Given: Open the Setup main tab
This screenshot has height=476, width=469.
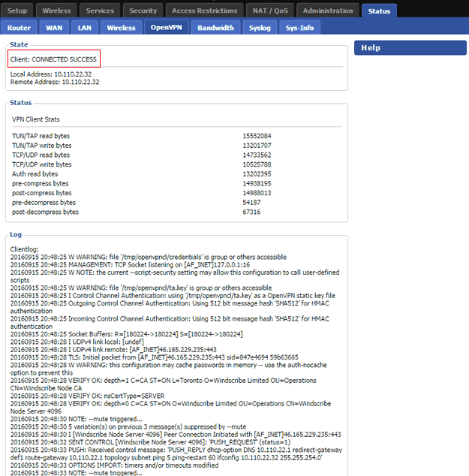Looking at the screenshot, I should point(17,11).
